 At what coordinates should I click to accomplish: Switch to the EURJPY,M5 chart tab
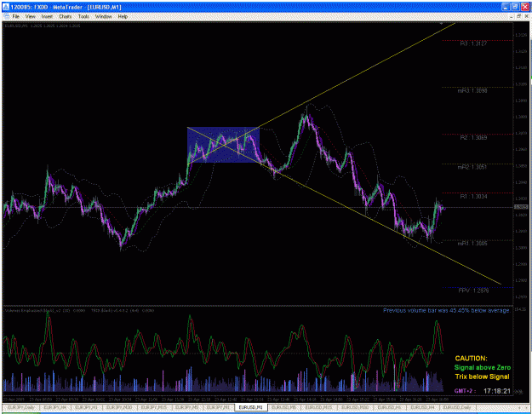point(187,407)
